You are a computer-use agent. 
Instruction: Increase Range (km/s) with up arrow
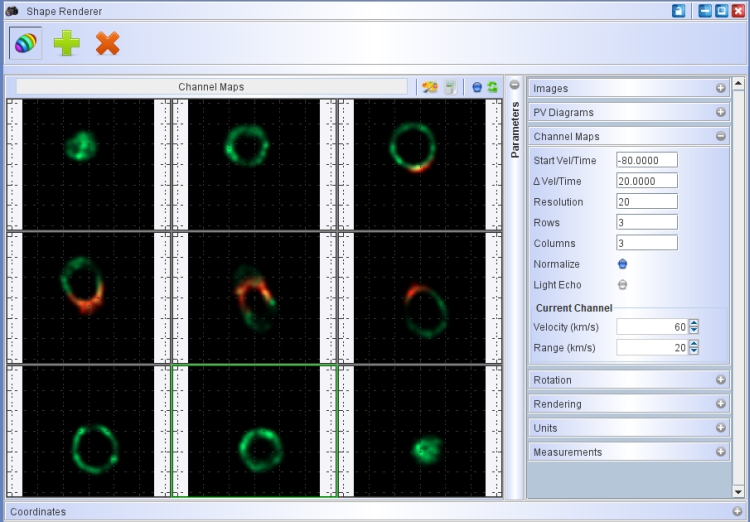point(694,344)
